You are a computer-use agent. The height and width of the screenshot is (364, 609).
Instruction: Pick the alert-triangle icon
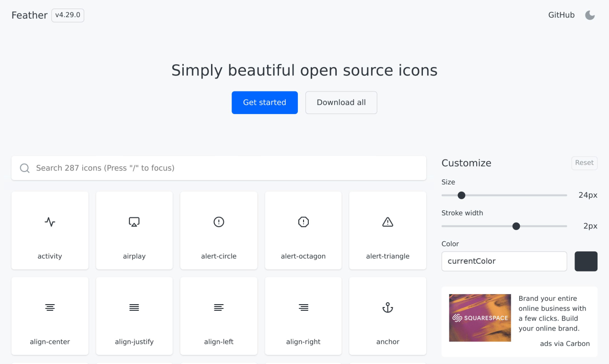coord(387,222)
